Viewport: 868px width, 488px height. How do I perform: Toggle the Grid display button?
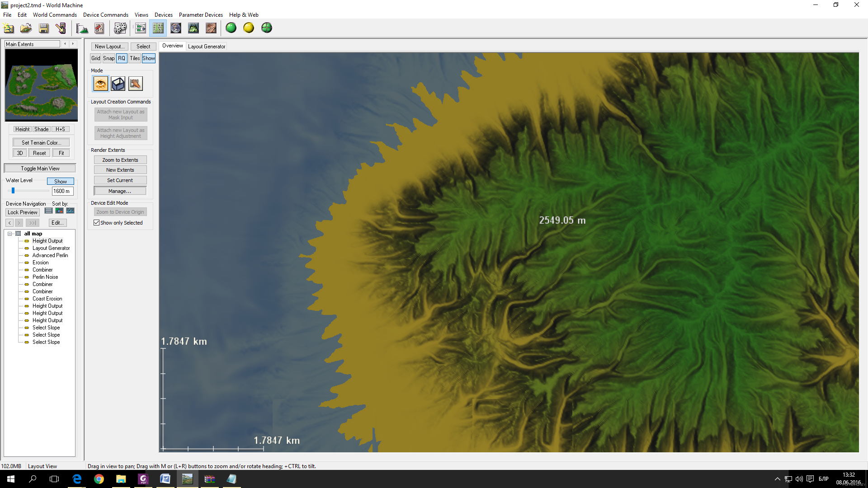(x=96, y=58)
